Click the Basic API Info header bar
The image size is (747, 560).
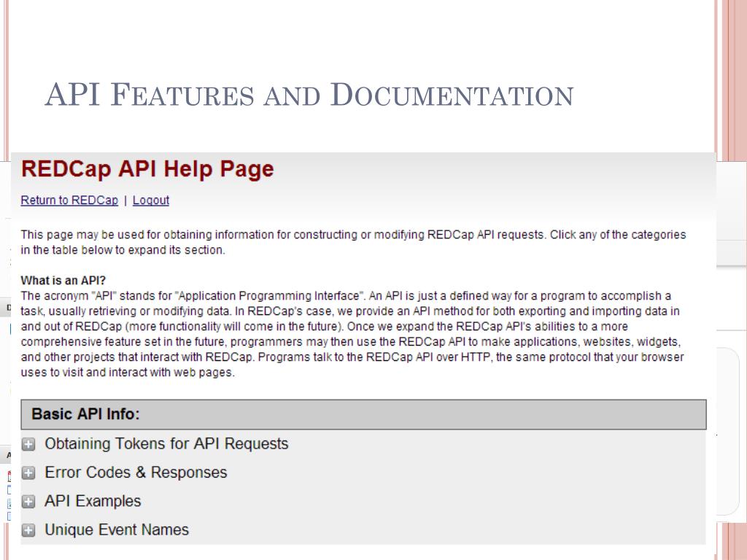click(363, 414)
